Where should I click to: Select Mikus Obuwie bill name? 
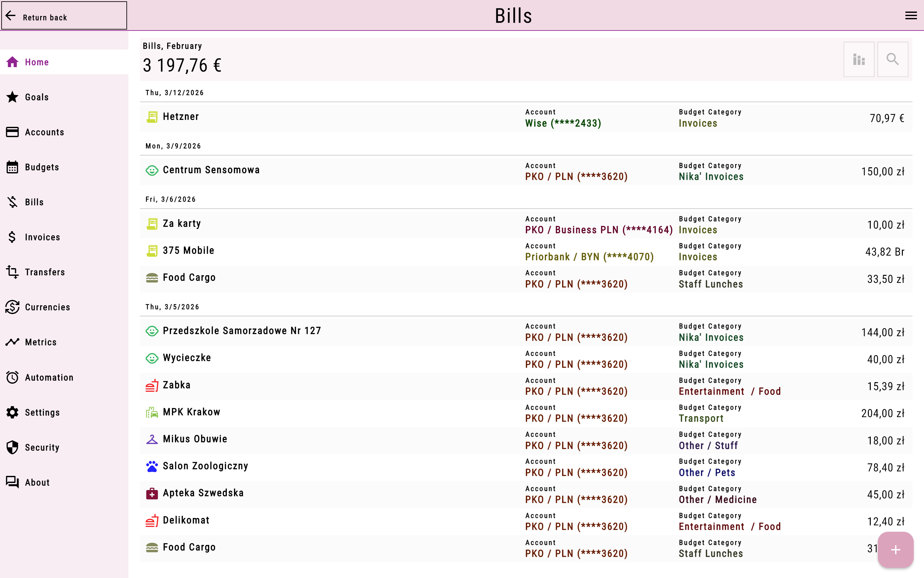(x=195, y=439)
